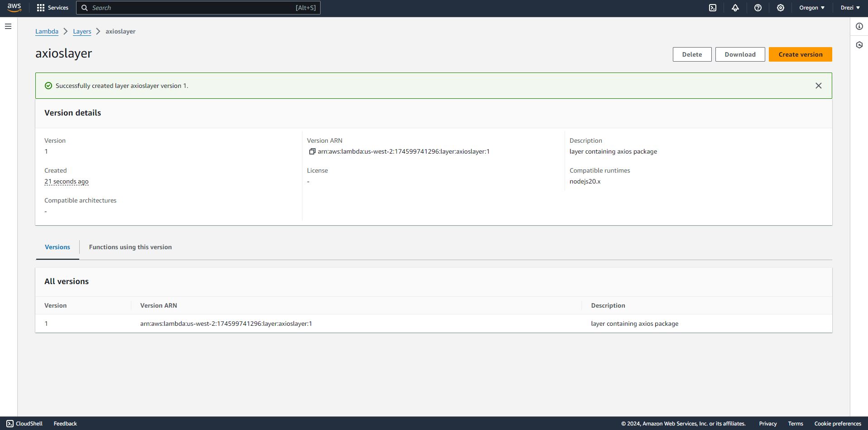
Task: Toggle the side navigation hamburger menu
Action: point(8,26)
